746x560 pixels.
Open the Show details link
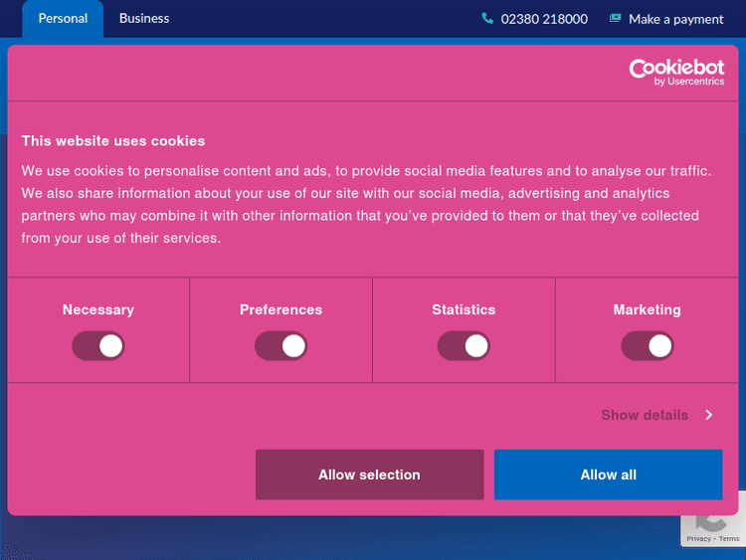click(x=645, y=415)
